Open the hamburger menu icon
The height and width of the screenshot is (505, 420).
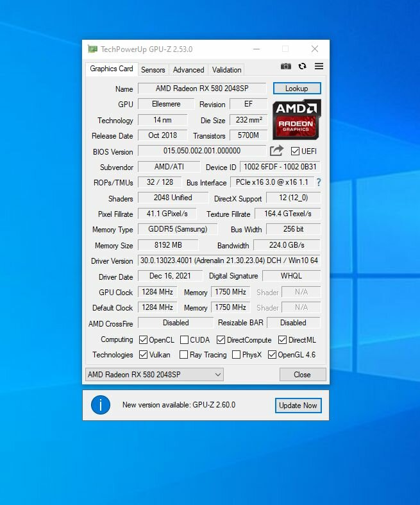[319, 66]
